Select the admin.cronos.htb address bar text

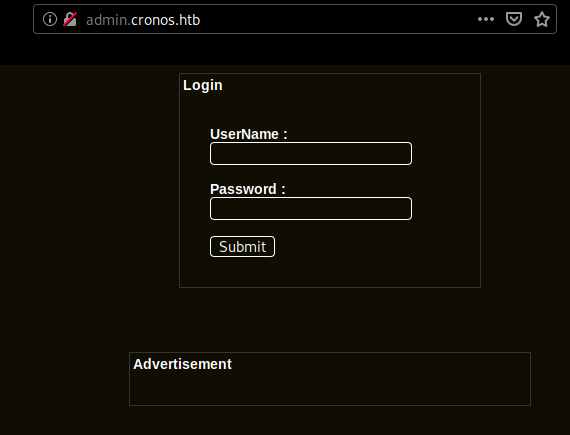pyautogui.click(x=143, y=20)
